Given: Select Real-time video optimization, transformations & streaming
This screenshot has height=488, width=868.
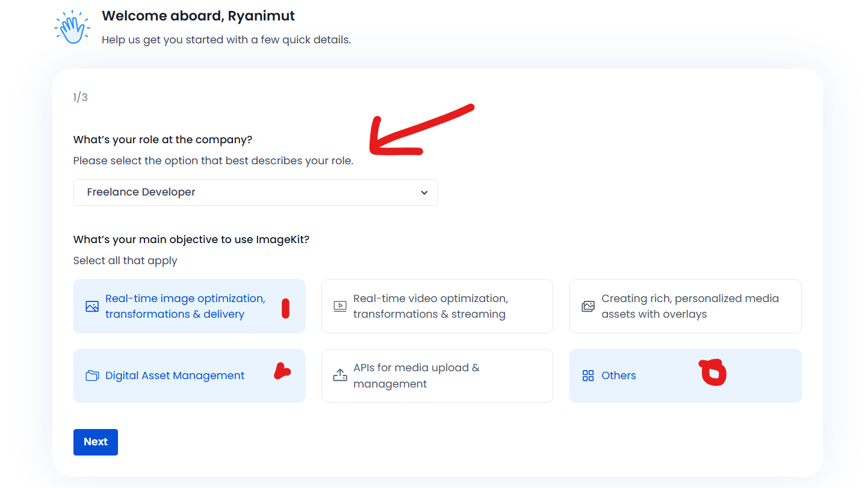Looking at the screenshot, I should tap(430, 306).
